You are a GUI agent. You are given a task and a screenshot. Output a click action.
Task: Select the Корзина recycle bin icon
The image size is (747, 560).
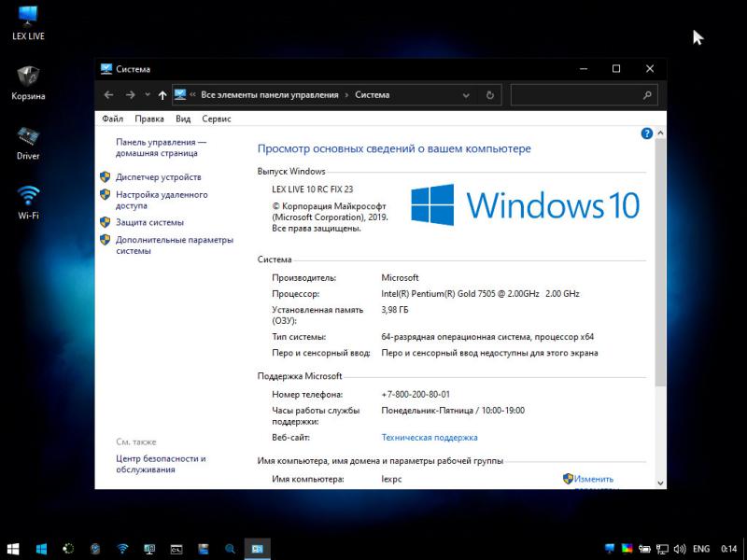point(28,83)
